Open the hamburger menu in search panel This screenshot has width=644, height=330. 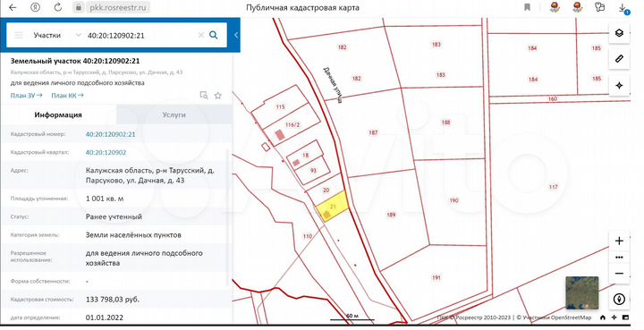19,35
